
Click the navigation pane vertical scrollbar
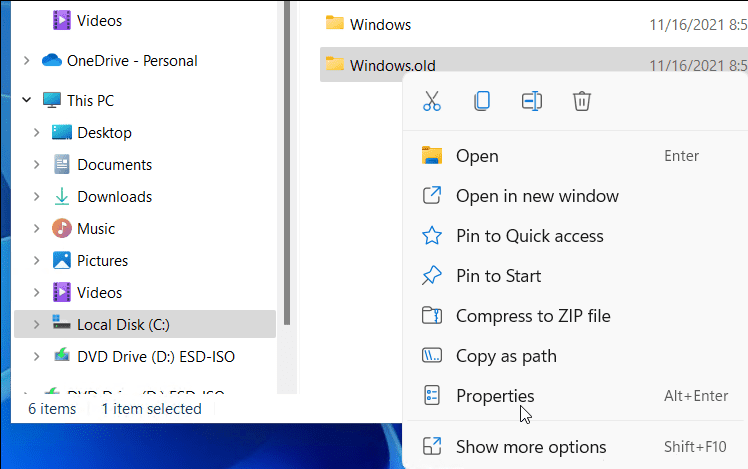[287, 160]
